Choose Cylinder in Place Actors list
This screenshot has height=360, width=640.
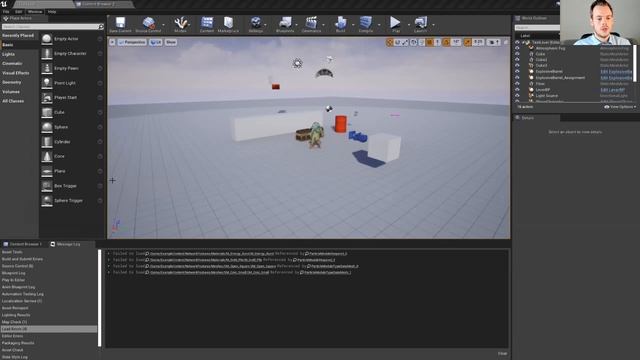point(72,142)
